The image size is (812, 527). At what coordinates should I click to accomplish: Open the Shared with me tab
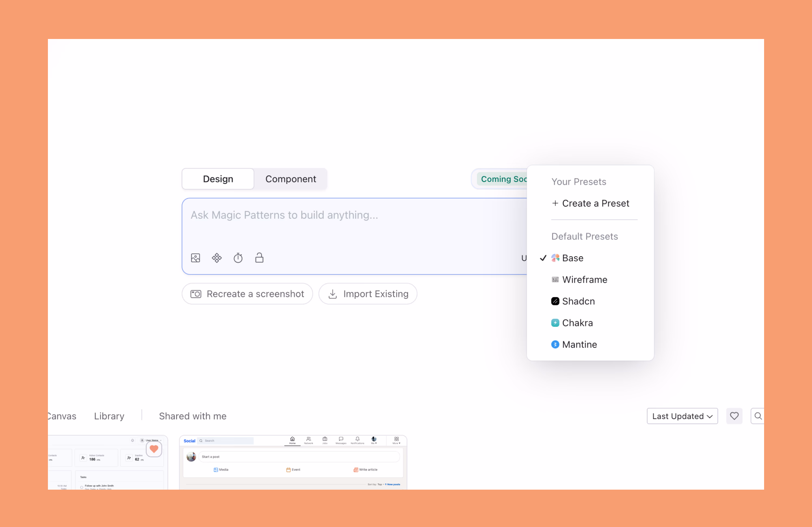pos(193,416)
